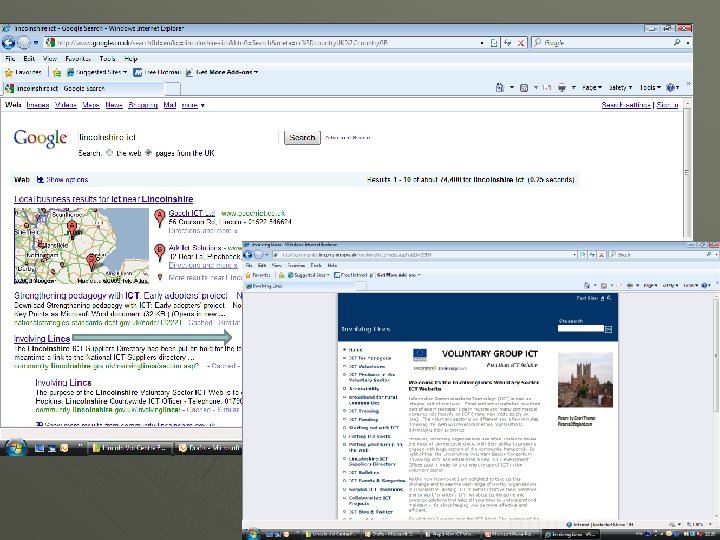Click site search go button on Involving Lincs page
The width and height of the screenshot is (720, 540).
point(608,329)
